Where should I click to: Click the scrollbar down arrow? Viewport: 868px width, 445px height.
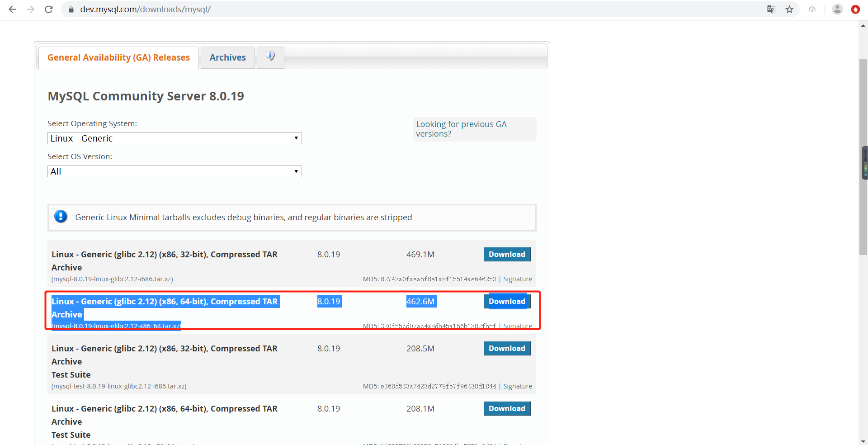pos(863,441)
